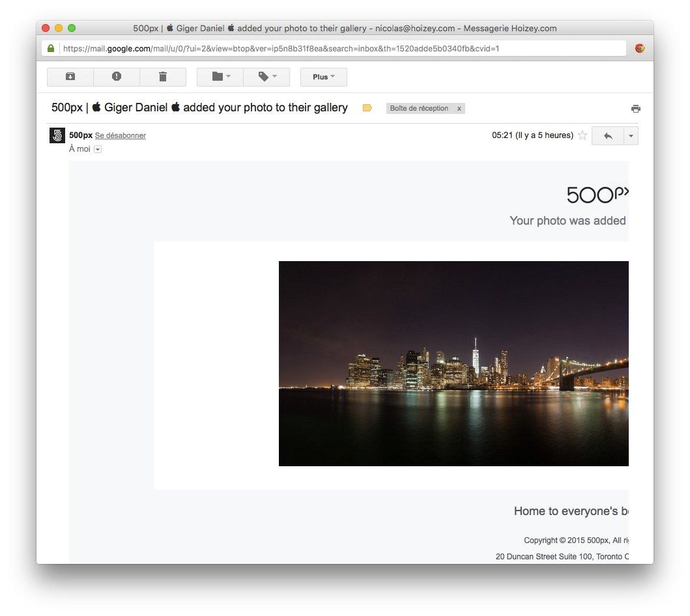690x616 pixels.
Task: Report the message as spam
Action: 117,77
